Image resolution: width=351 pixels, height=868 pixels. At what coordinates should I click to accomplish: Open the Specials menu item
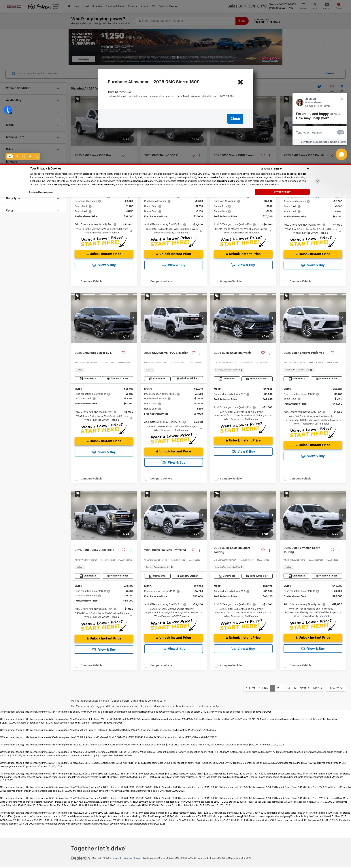[x=97, y=6]
